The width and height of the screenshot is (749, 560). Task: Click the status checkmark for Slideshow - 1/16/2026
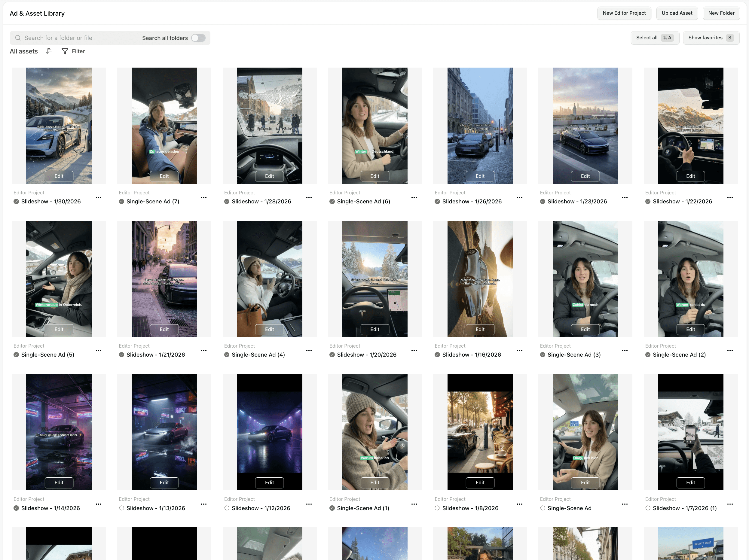click(437, 355)
